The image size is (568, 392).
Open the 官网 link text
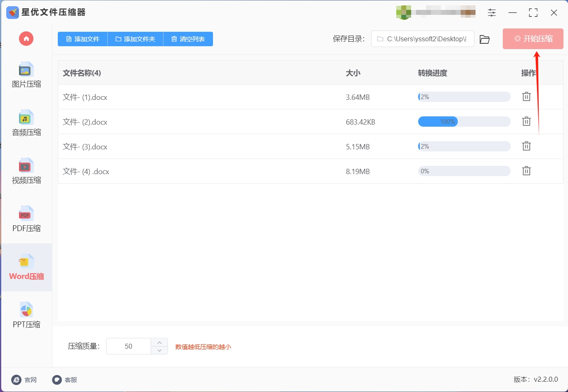click(31, 380)
